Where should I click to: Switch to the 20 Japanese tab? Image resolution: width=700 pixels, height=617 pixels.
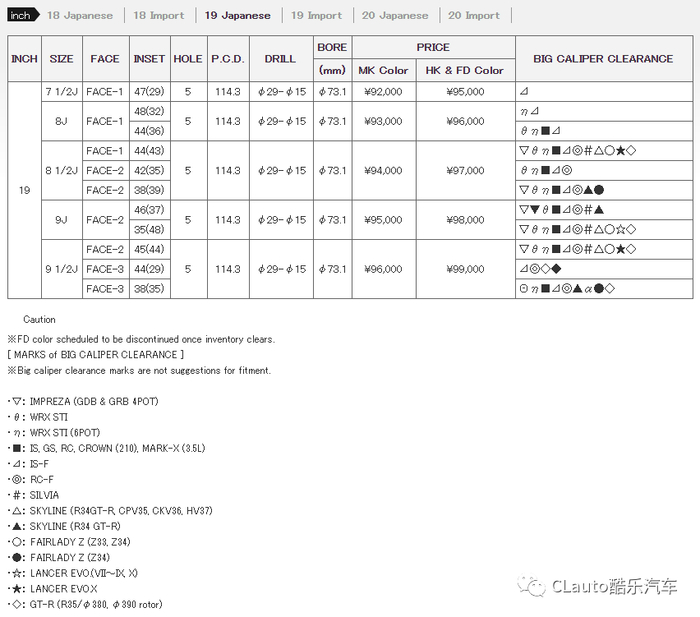coord(395,15)
